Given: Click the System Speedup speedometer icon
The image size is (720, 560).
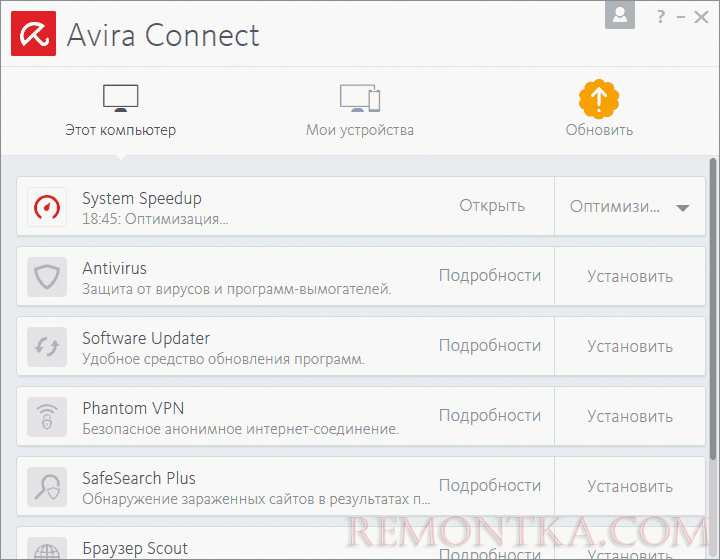Looking at the screenshot, I should click(x=47, y=207).
